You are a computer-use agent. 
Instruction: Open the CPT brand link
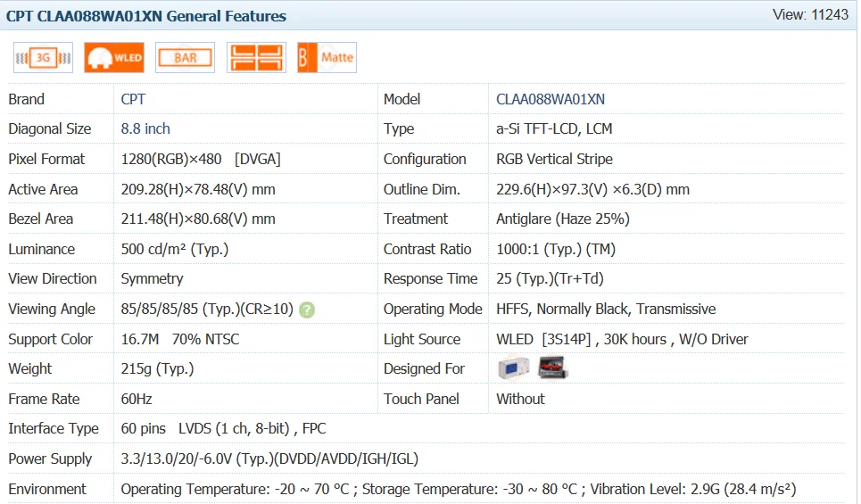tap(134, 99)
